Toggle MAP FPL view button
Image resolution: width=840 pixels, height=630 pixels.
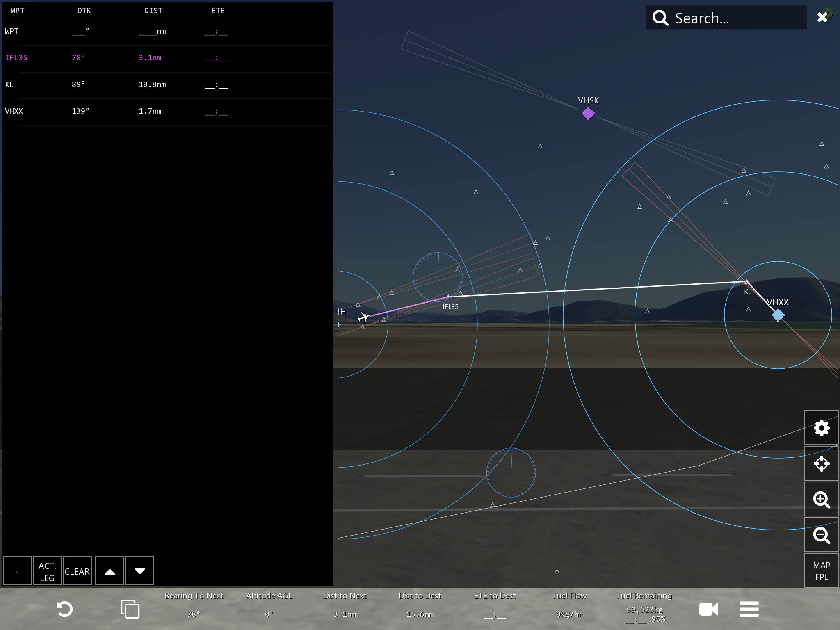pos(821,571)
